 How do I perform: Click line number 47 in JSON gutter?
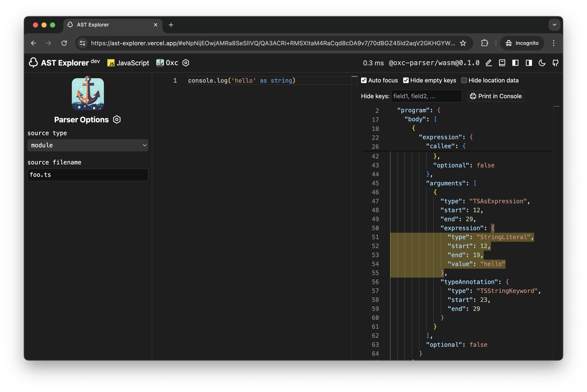[375, 201]
